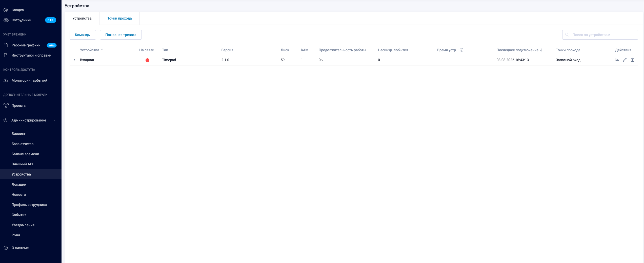
Task: Click the На связи column header
Action: tap(147, 50)
